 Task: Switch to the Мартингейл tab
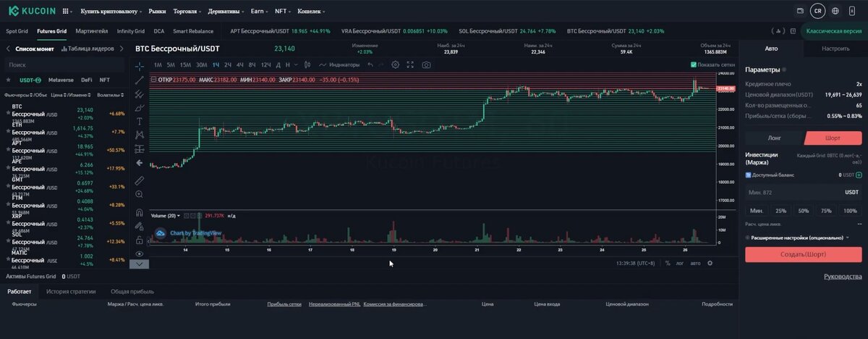coord(92,31)
